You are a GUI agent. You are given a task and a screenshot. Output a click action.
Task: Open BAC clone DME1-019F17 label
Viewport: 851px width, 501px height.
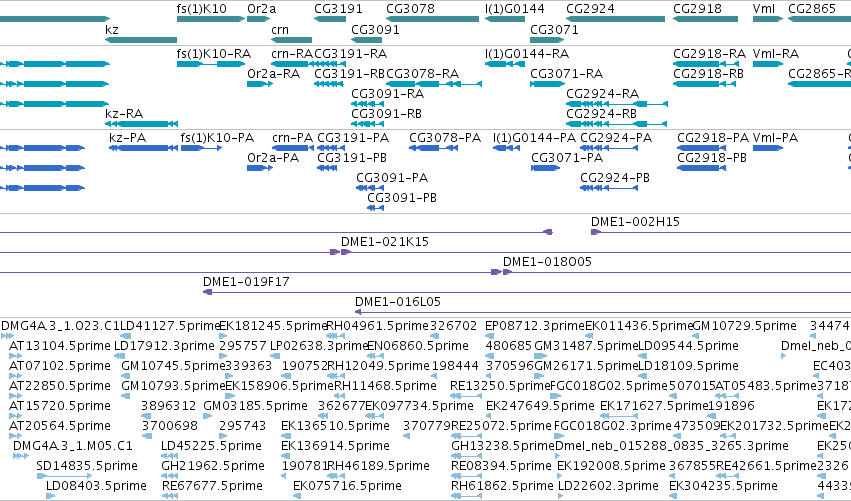[x=246, y=282]
